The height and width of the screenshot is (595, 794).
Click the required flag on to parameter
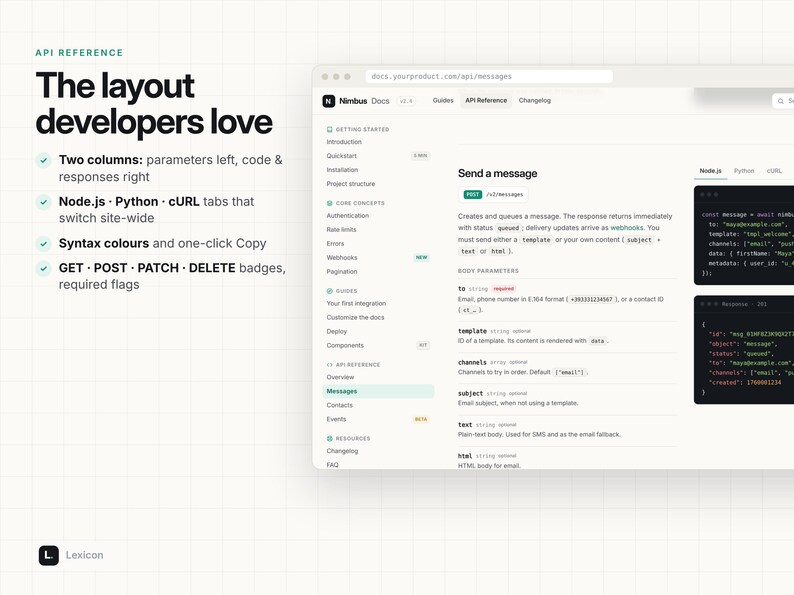503,289
